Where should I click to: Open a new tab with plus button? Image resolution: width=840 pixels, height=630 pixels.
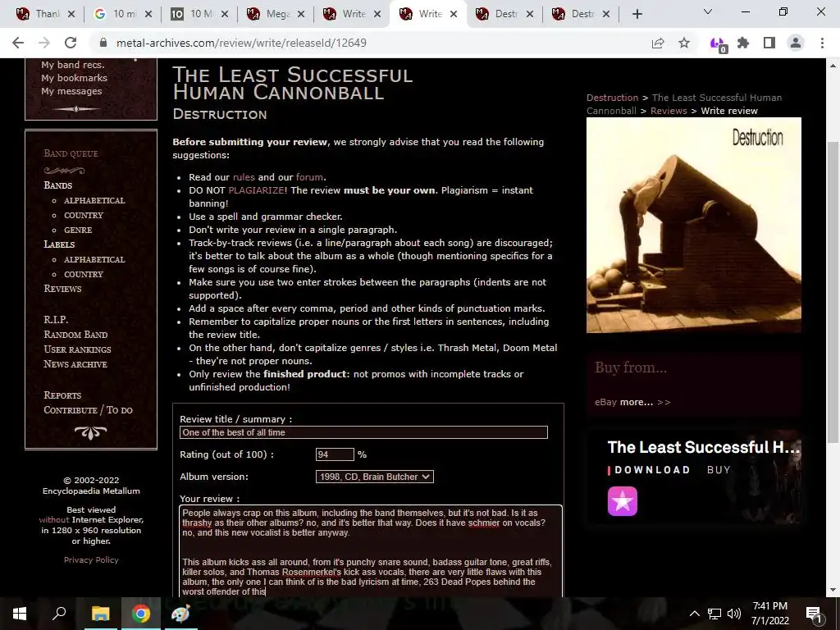click(637, 15)
